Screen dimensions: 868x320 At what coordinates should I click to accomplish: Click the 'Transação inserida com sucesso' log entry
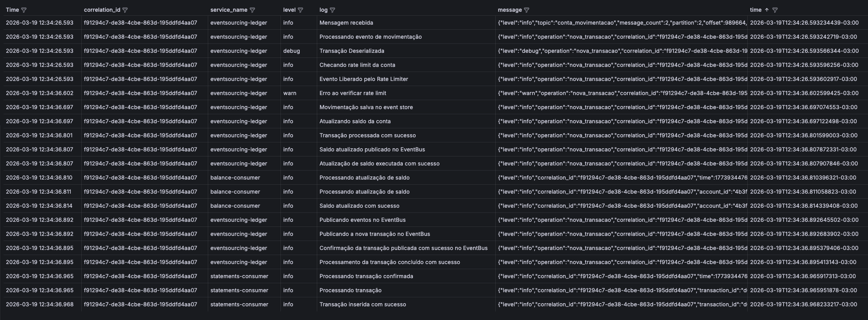[363, 304]
